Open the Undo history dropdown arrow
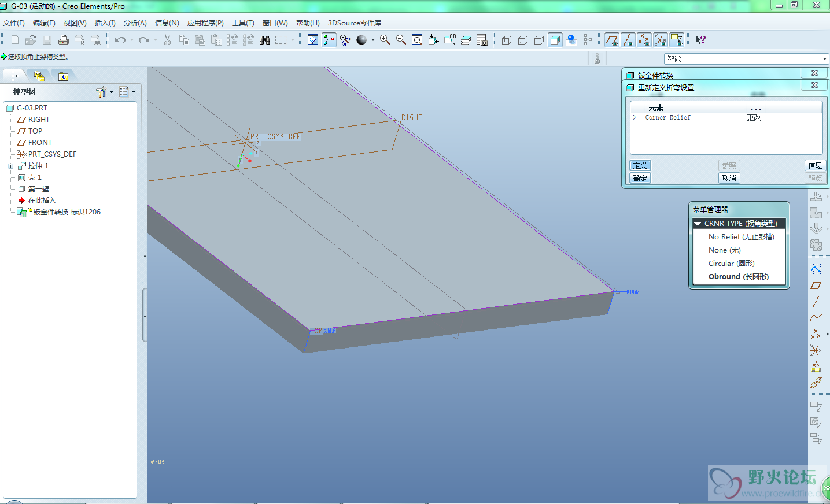830x504 pixels. click(x=132, y=40)
